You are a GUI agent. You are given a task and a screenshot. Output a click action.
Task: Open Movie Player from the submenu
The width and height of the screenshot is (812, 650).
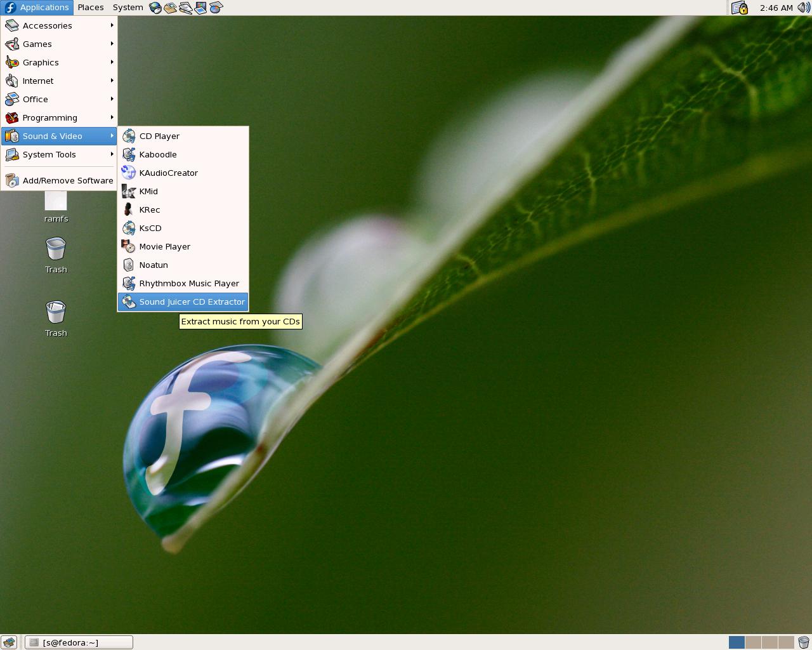pos(183,246)
